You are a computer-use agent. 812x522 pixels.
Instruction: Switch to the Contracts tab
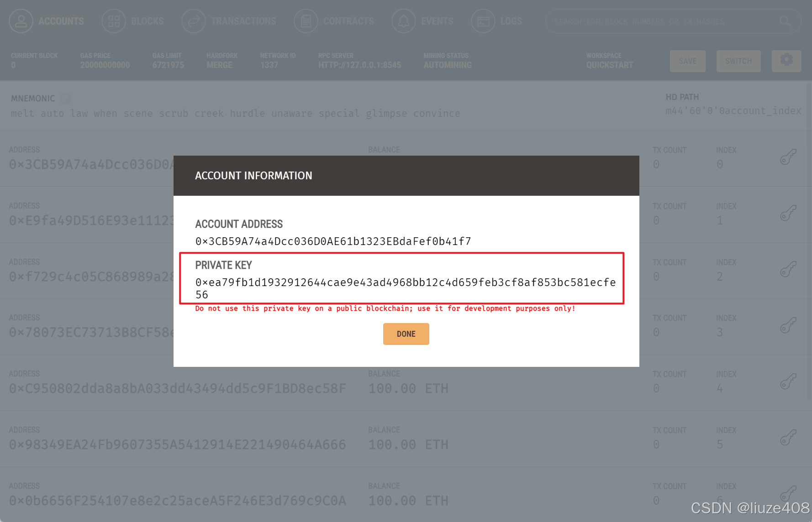pos(334,21)
